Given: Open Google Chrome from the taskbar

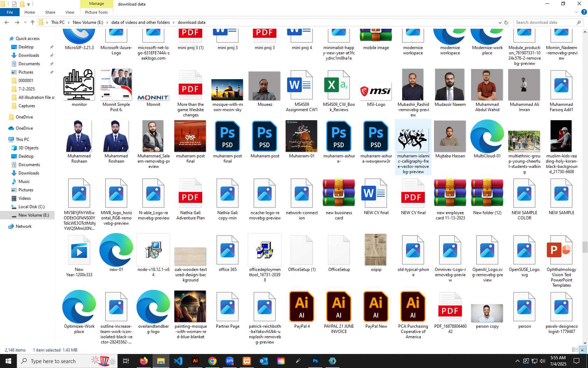Looking at the screenshot, I should [212, 361].
